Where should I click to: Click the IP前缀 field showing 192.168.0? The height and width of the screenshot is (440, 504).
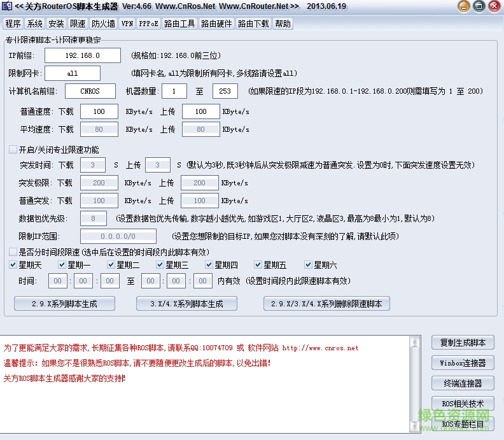click(x=83, y=55)
